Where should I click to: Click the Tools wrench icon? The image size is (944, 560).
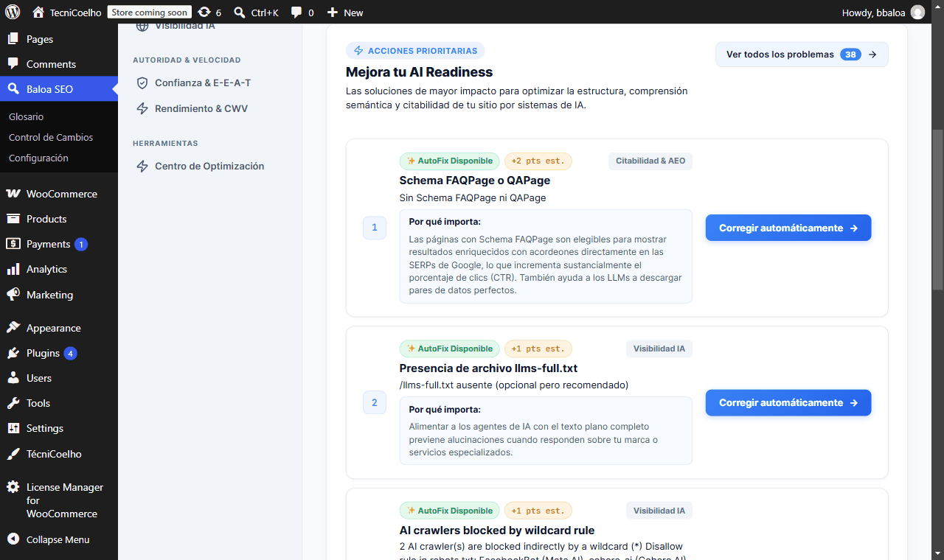(x=13, y=403)
